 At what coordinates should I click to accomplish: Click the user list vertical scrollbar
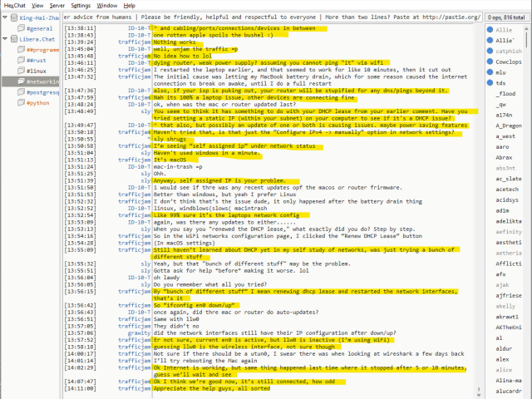click(x=526, y=210)
